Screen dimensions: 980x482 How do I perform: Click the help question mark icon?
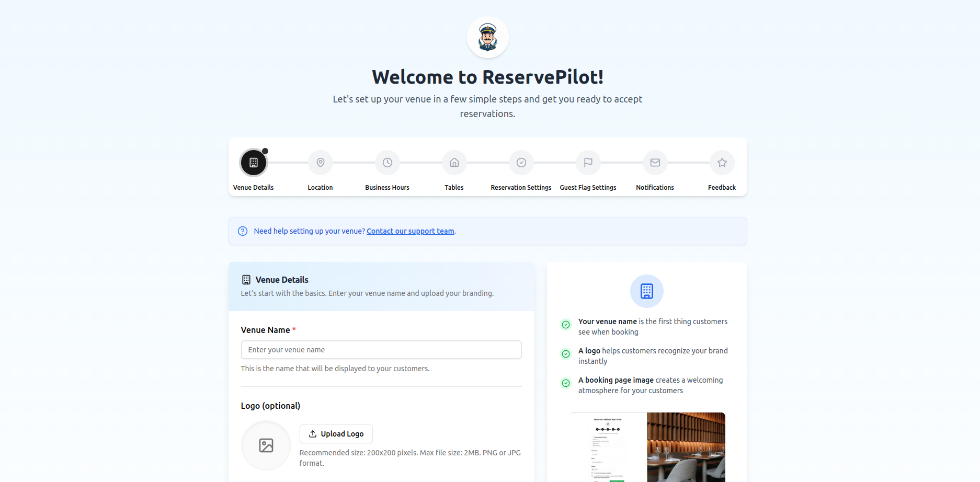(242, 231)
